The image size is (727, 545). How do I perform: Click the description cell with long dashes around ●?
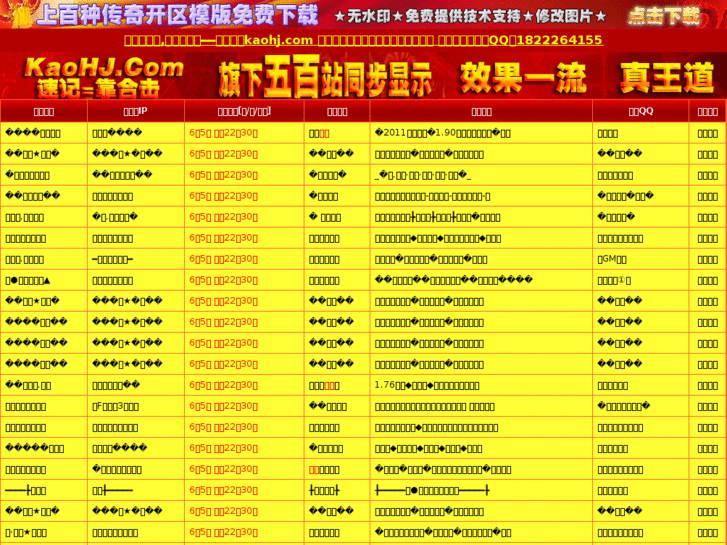pos(481,490)
